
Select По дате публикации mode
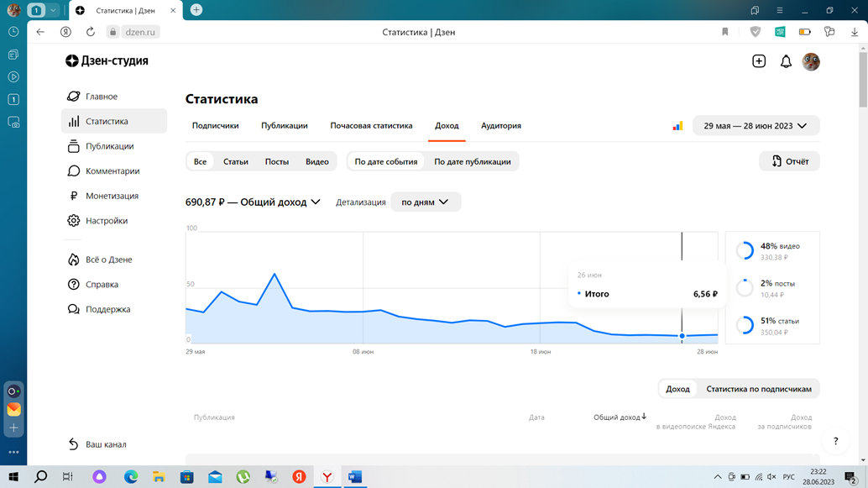coord(473,162)
